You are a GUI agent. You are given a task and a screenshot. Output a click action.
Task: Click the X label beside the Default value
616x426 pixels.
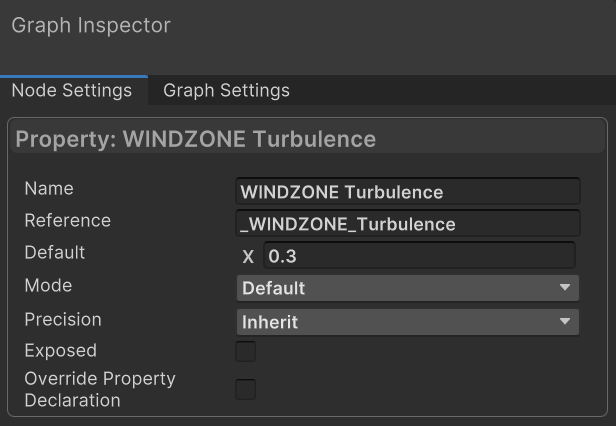click(248, 257)
